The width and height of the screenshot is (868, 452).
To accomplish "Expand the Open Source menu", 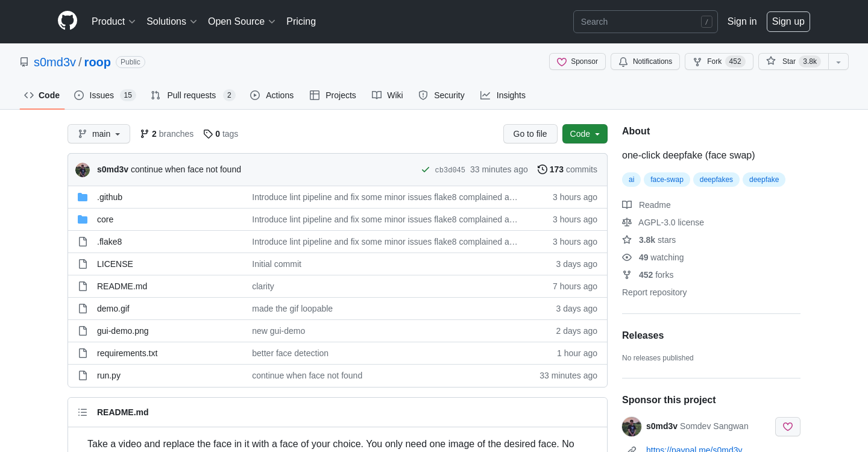I will pyautogui.click(x=242, y=22).
